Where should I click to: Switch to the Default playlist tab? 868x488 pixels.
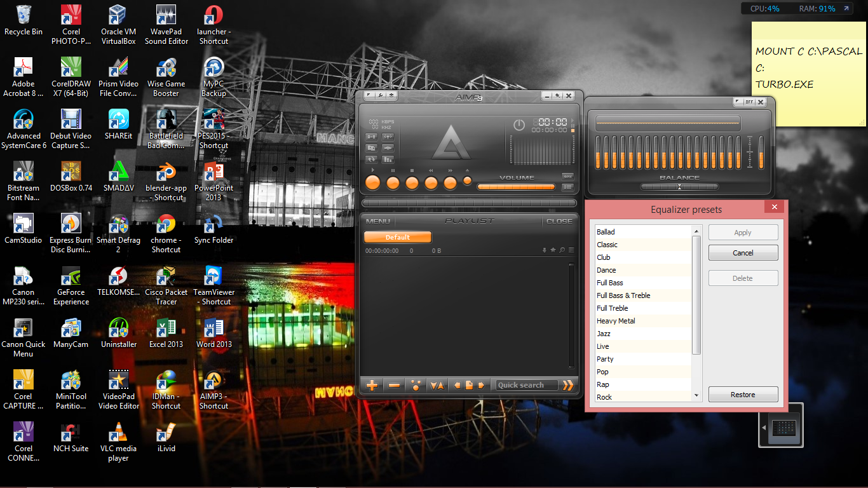pyautogui.click(x=398, y=237)
